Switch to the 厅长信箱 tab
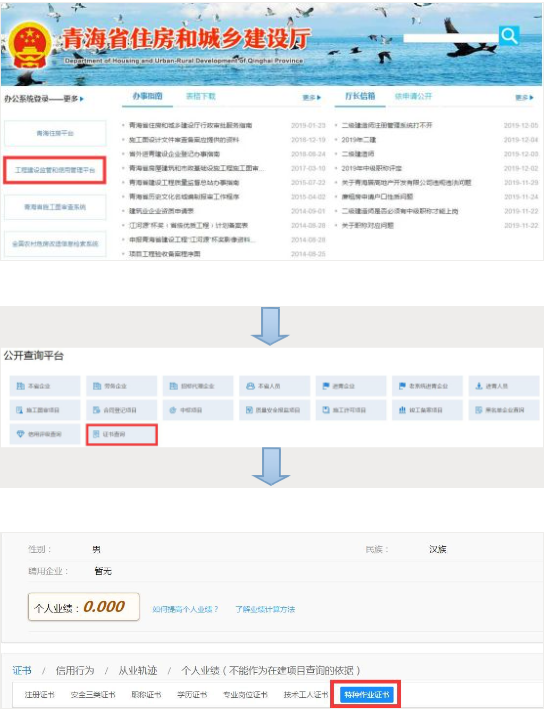Image resolution: width=548 pixels, height=709 pixels. [360, 96]
